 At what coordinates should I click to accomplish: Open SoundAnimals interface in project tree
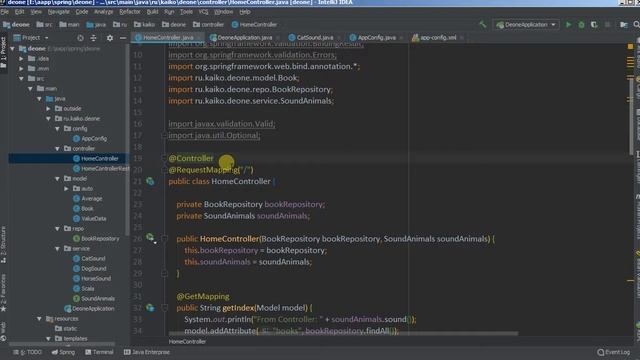pos(94,298)
